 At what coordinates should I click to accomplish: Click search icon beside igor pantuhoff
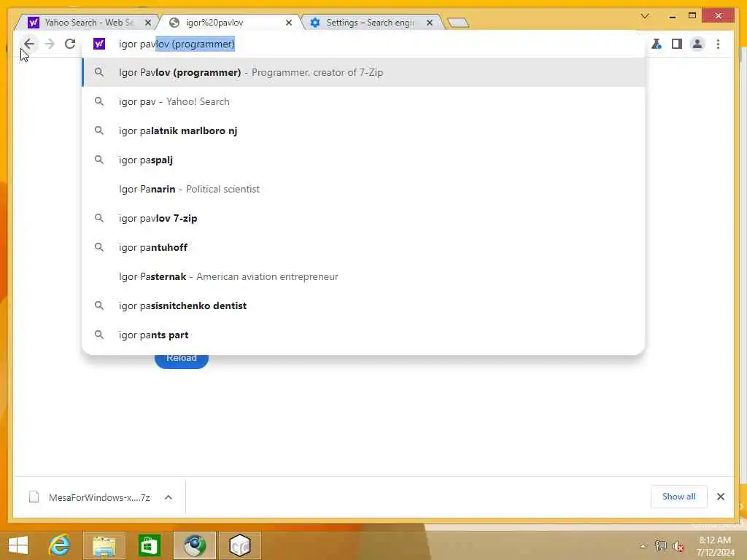click(x=99, y=247)
